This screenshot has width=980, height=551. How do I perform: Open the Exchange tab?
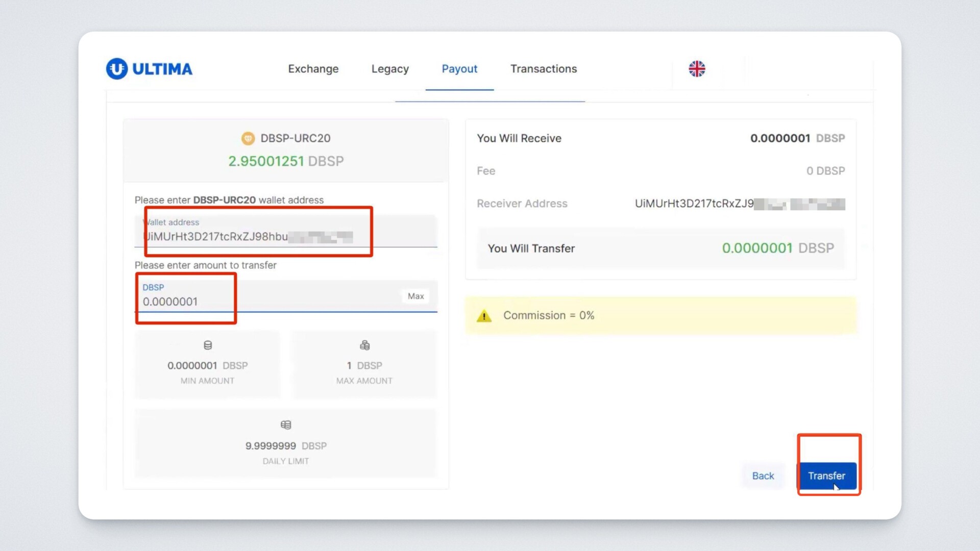point(313,69)
